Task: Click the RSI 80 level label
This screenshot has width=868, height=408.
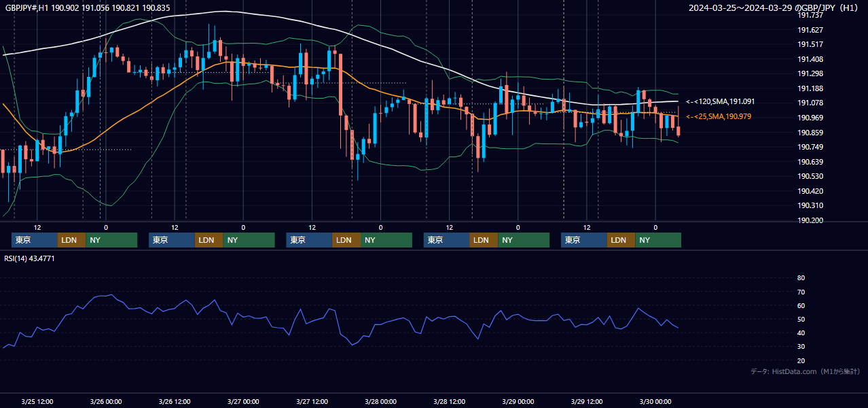Action: (x=801, y=278)
